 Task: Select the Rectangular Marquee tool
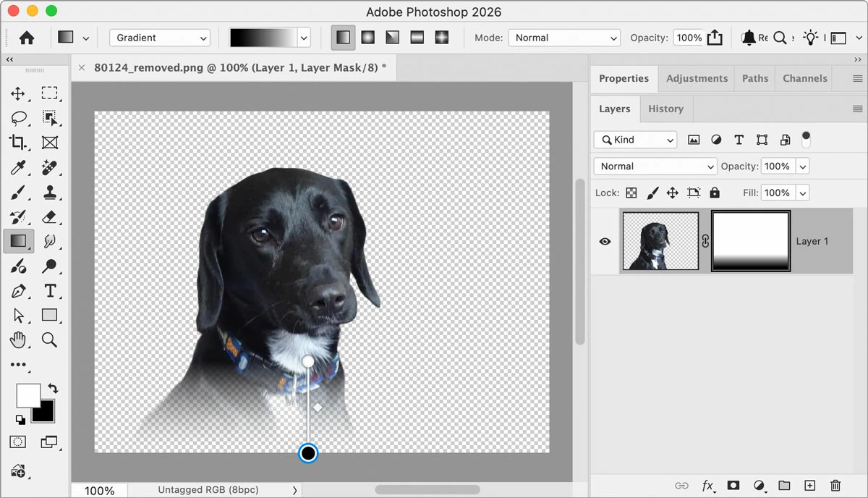tap(49, 93)
